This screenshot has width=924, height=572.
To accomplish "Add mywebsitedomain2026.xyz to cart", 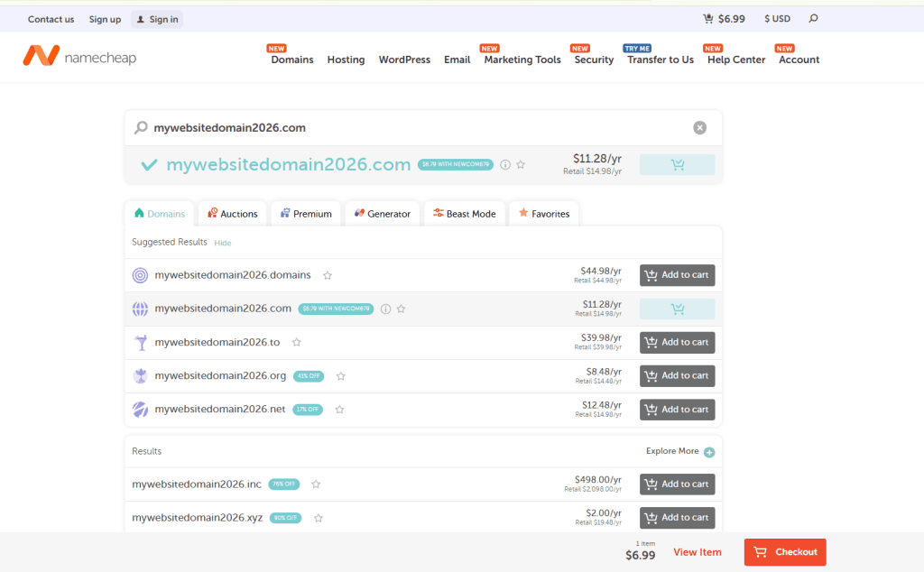I will [677, 518].
